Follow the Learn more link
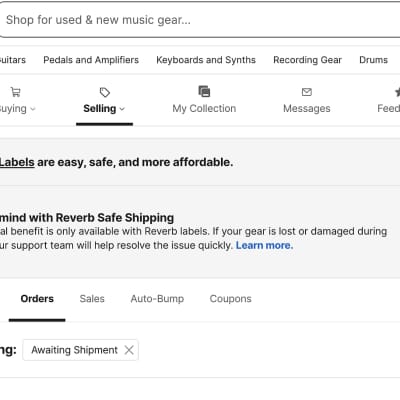Image resolution: width=400 pixels, height=400 pixels. (264, 245)
